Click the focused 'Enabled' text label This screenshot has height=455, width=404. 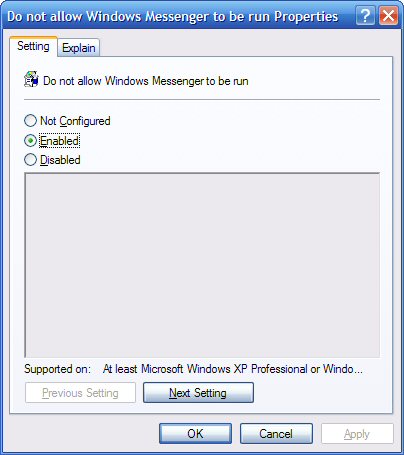point(60,141)
